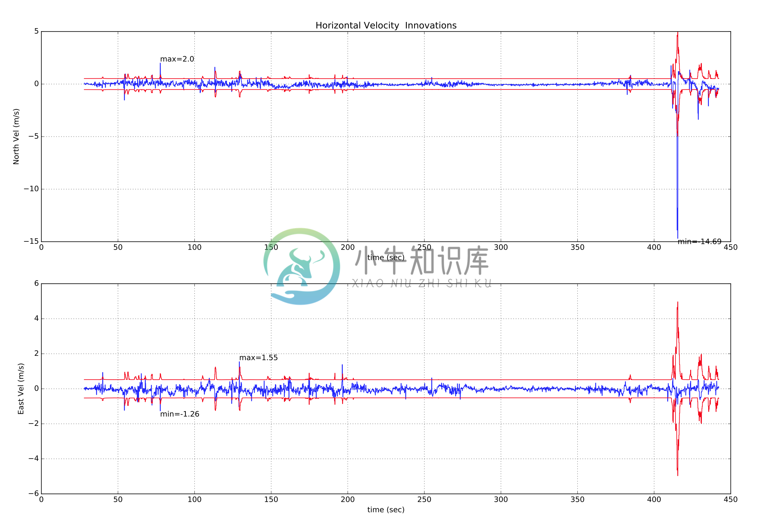Click the '6' tick on East Vel axis
759x532 pixels.
click(36, 283)
